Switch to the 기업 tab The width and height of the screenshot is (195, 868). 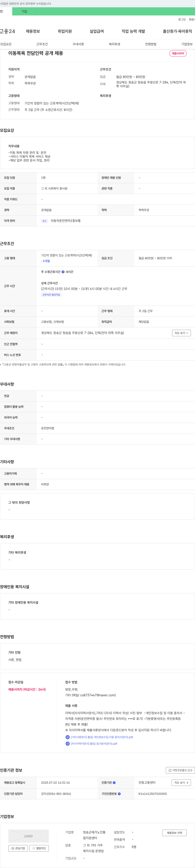pos(24,11)
